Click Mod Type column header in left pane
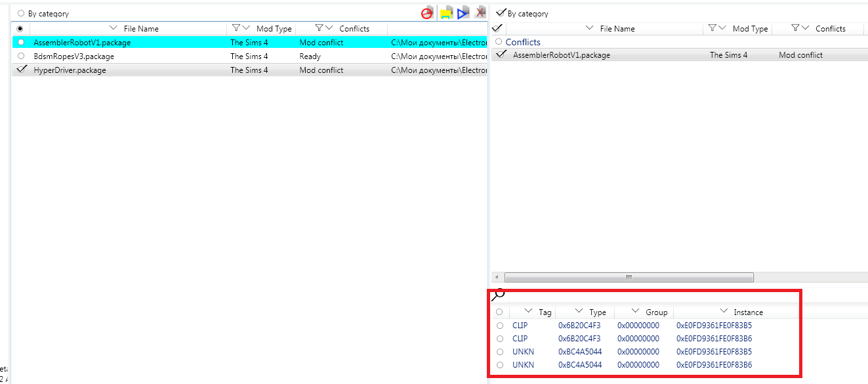This screenshot has width=868, height=384. click(x=274, y=29)
